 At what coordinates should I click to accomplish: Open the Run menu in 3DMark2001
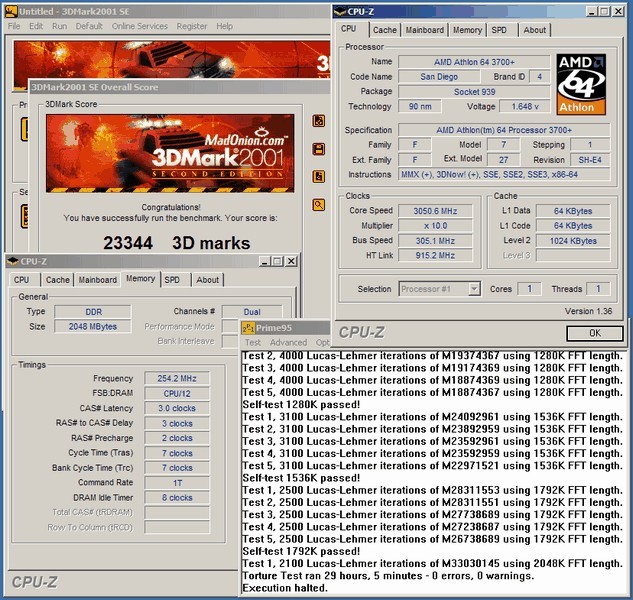click(59, 26)
